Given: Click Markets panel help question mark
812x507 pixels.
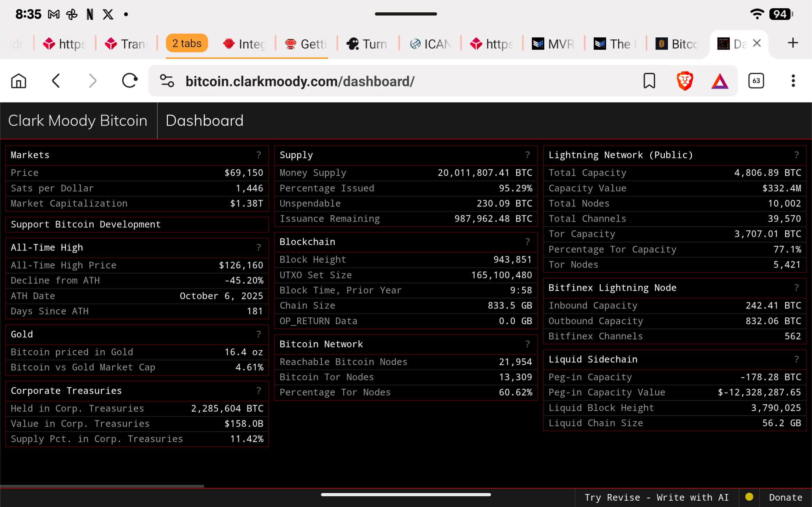Looking at the screenshot, I should (x=259, y=155).
